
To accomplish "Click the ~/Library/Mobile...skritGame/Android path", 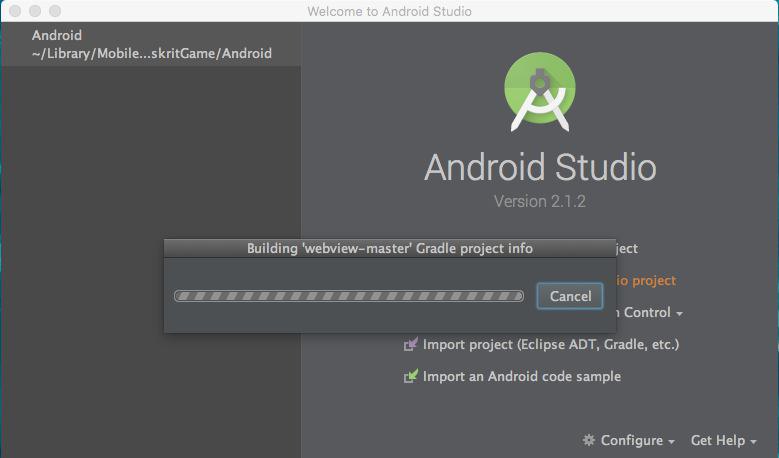I will click(152, 53).
